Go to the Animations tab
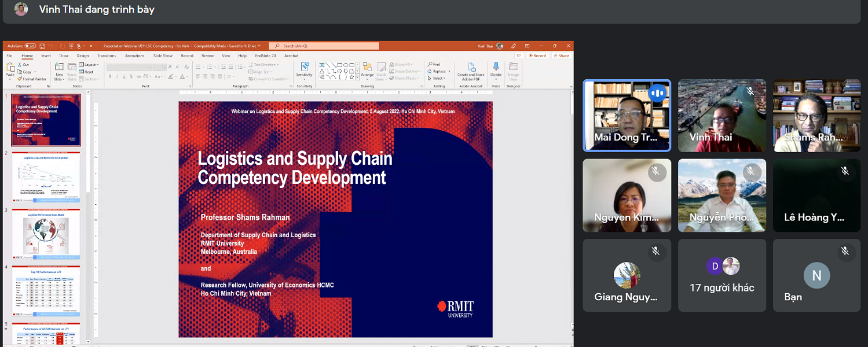868x347 pixels. point(134,56)
